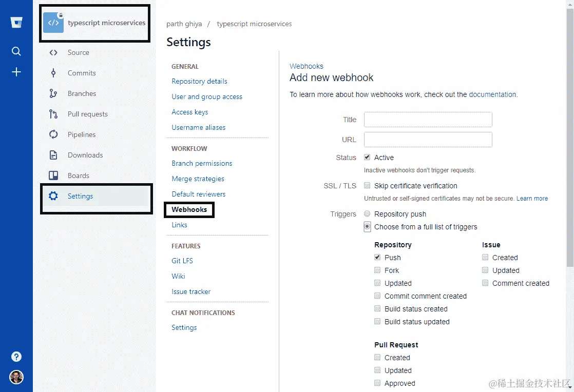Image resolution: width=574 pixels, height=392 pixels.
Task: Open User and group access
Action: click(x=207, y=96)
